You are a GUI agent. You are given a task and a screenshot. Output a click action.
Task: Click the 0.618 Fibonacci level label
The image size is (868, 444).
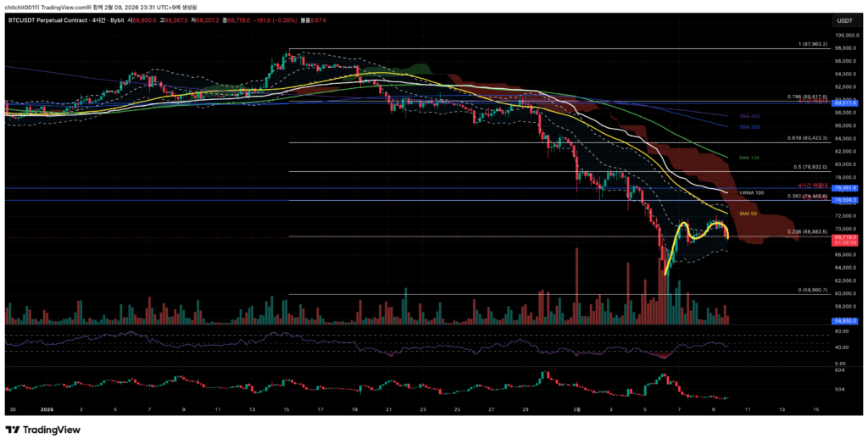(x=807, y=136)
